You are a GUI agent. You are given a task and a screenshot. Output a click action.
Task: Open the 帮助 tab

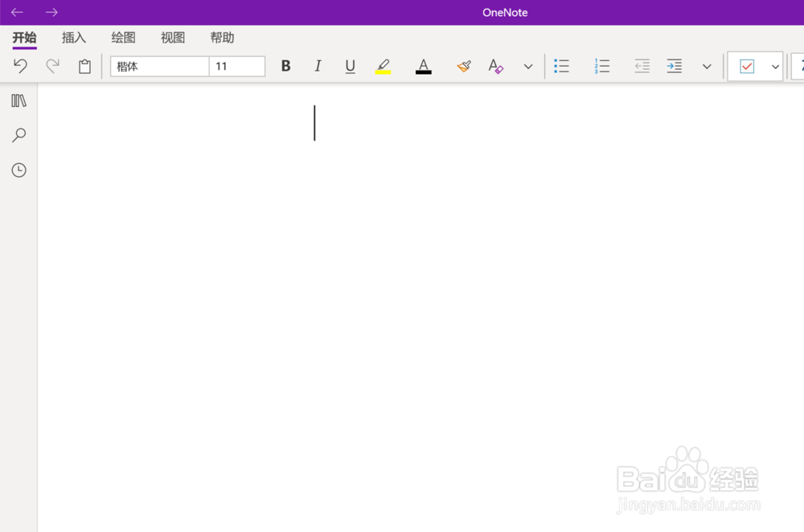222,38
